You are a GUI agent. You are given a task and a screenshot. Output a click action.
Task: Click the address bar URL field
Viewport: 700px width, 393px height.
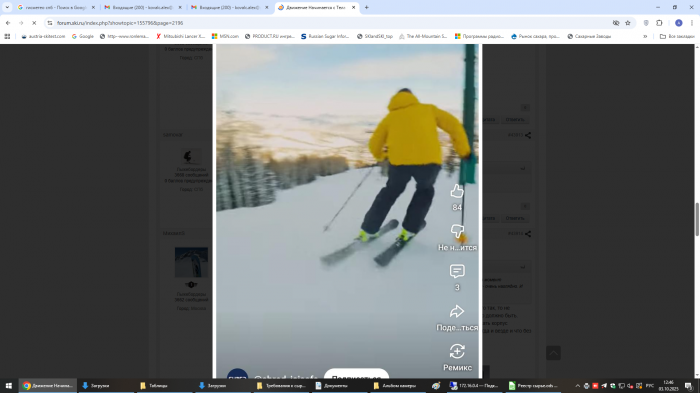point(330,23)
